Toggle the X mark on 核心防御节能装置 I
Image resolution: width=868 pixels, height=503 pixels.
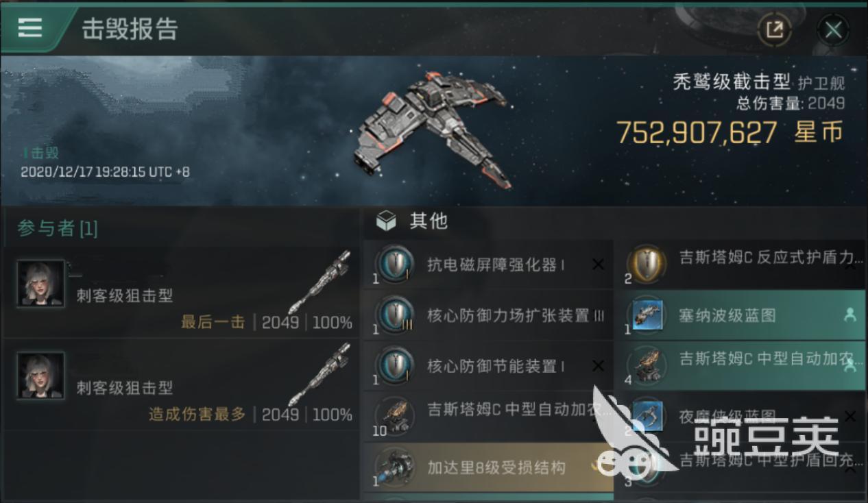(598, 367)
